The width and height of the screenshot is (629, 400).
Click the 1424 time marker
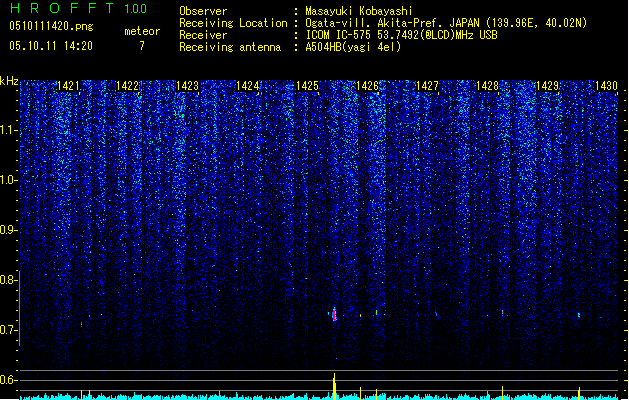(248, 86)
